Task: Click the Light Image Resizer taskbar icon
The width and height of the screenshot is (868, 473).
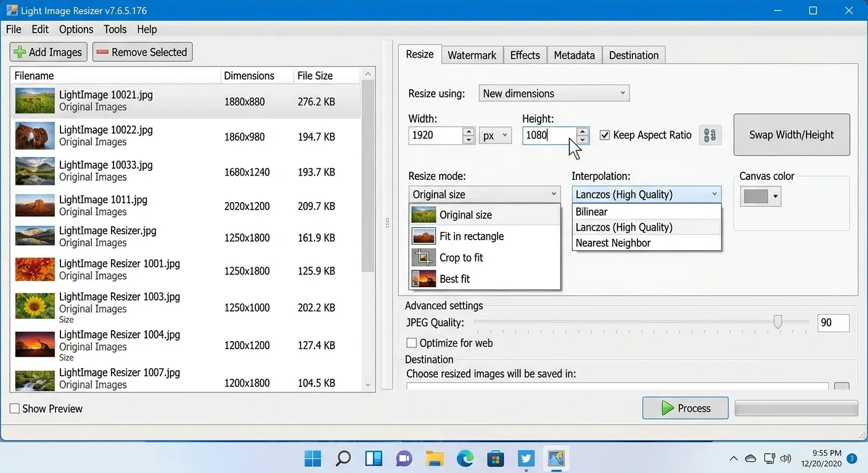Action: click(557, 458)
